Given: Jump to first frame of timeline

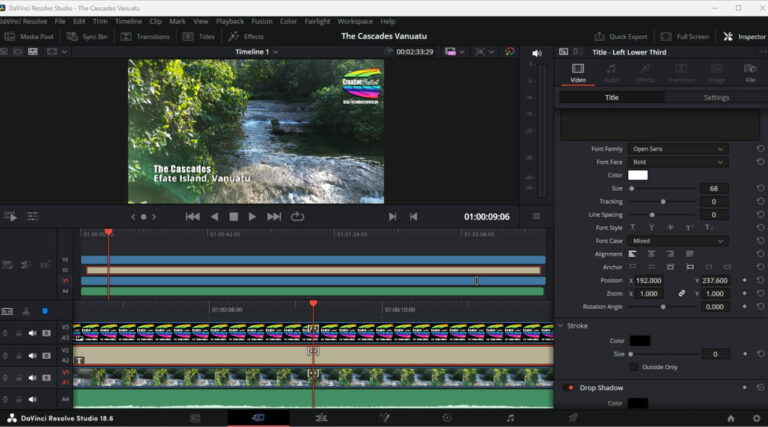Looking at the screenshot, I should click(192, 216).
